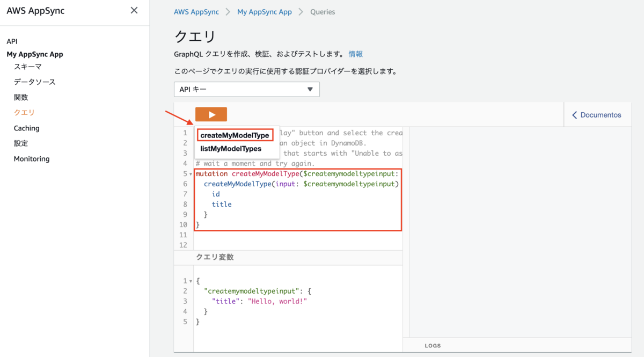Click the Queries breadcrumb text

pos(323,12)
